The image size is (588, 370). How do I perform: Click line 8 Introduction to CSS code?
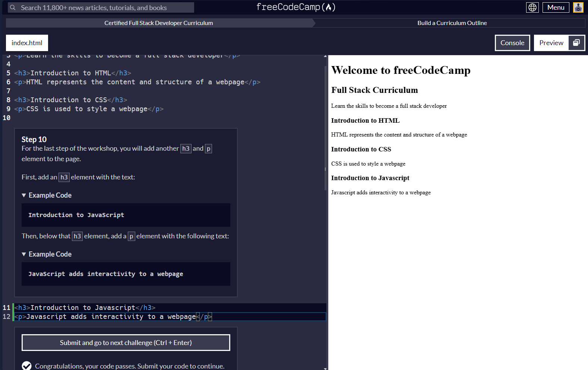(71, 100)
